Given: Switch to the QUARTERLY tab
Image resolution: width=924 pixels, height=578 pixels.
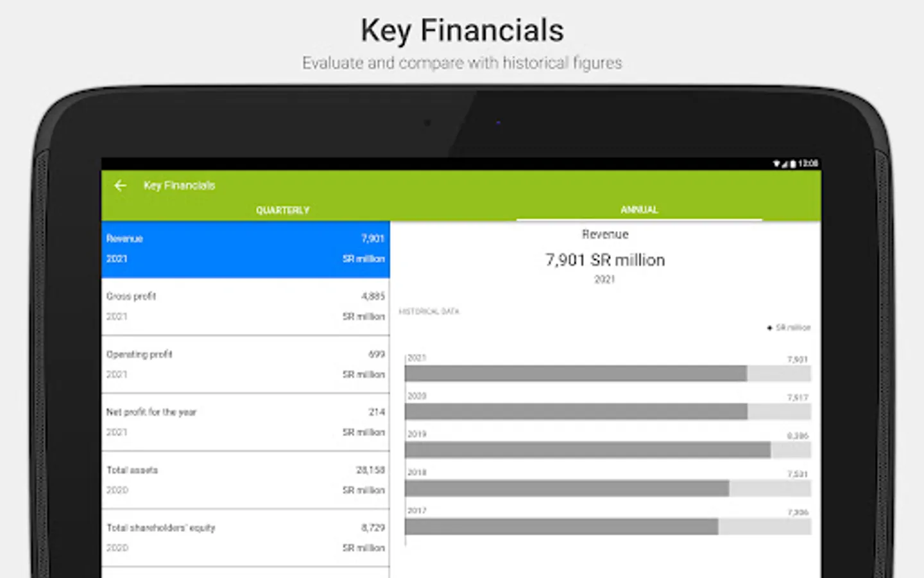Looking at the screenshot, I should (x=282, y=210).
